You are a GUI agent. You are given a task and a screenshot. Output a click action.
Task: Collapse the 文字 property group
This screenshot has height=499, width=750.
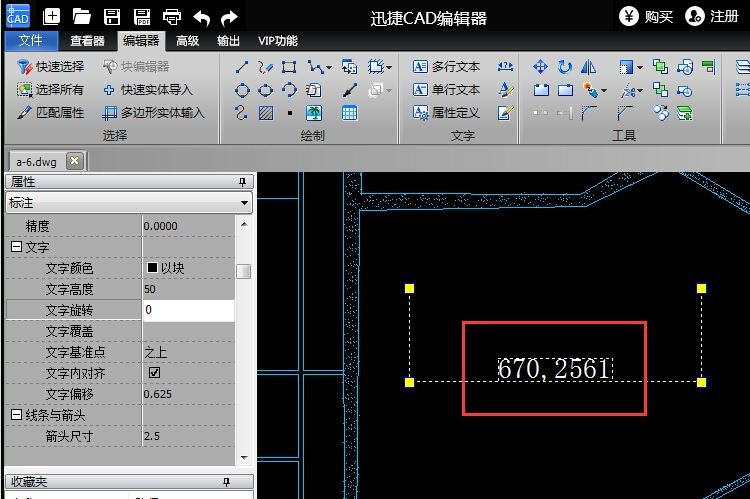pos(16,247)
